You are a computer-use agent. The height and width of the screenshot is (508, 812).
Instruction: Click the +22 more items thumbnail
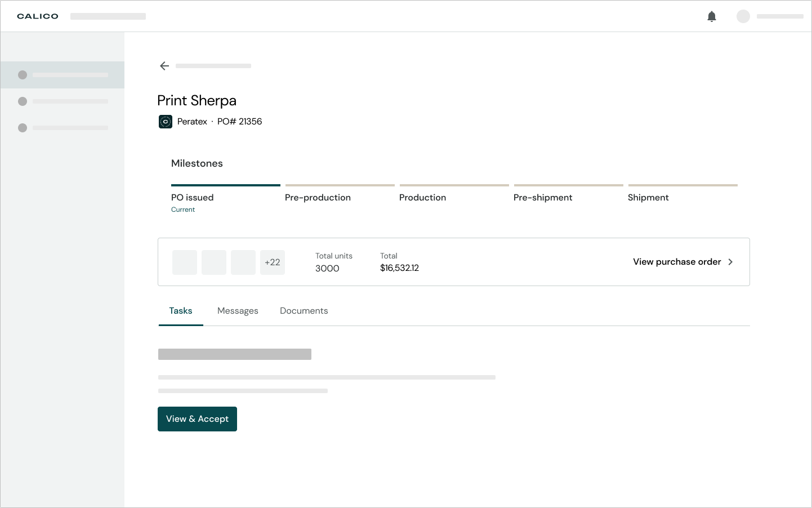[273, 262]
